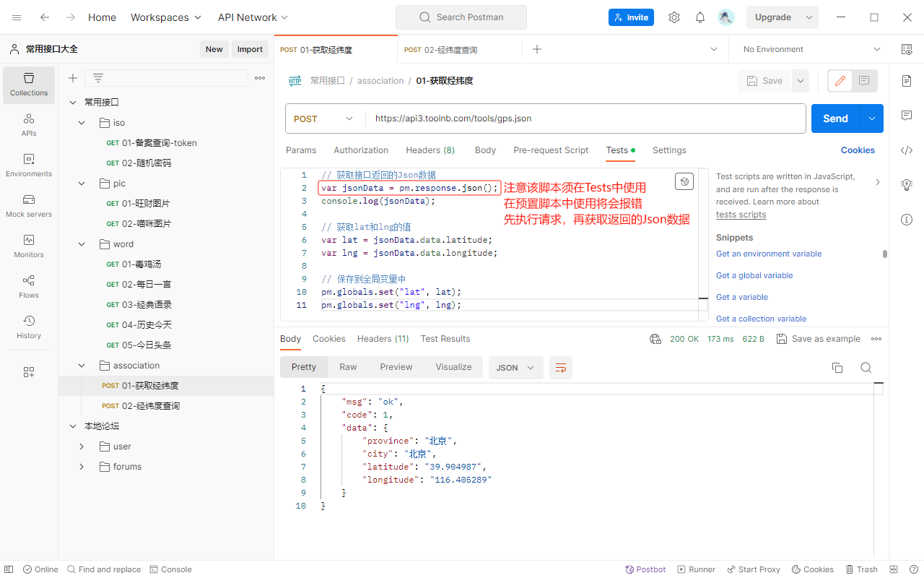Open the Console in status bar
The width and height of the screenshot is (924, 578).
click(x=170, y=569)
